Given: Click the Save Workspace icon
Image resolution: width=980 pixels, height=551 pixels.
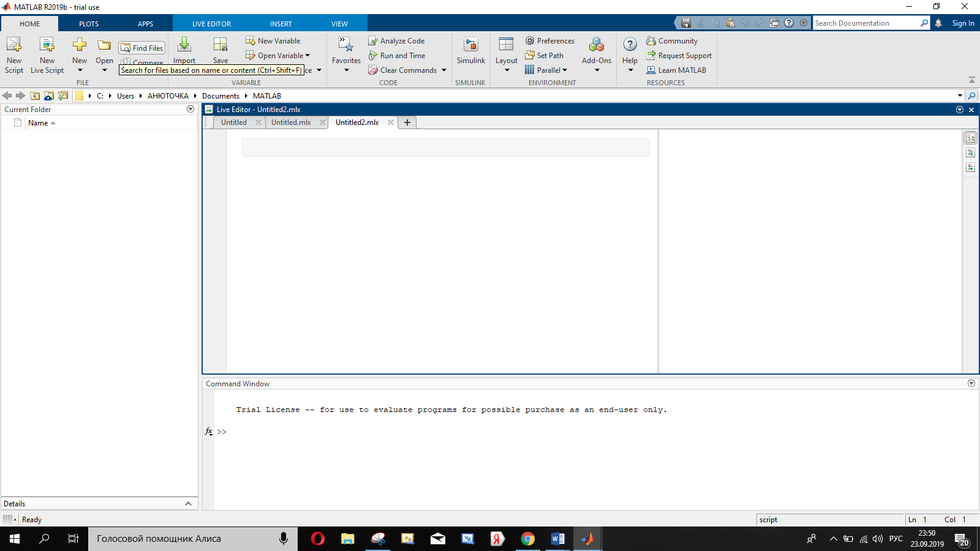Looking at the screenshot, I should pos(221,44).
